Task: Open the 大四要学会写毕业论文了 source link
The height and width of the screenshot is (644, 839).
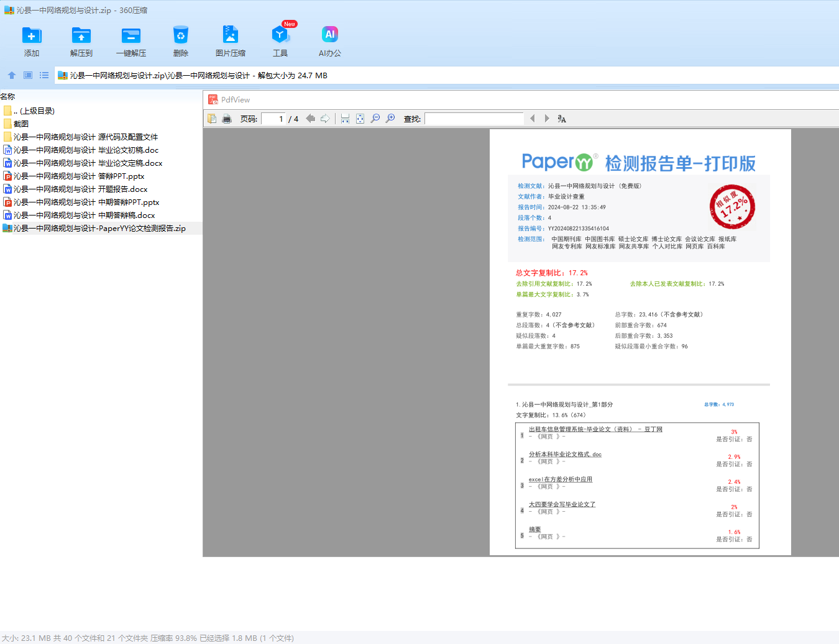Action: [x=562, y=504]
